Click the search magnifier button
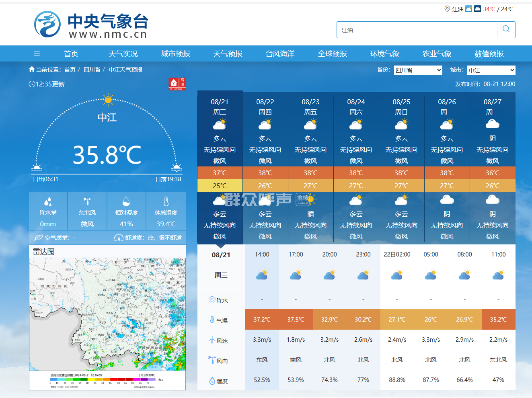532x398 pixels. [506, 29]
